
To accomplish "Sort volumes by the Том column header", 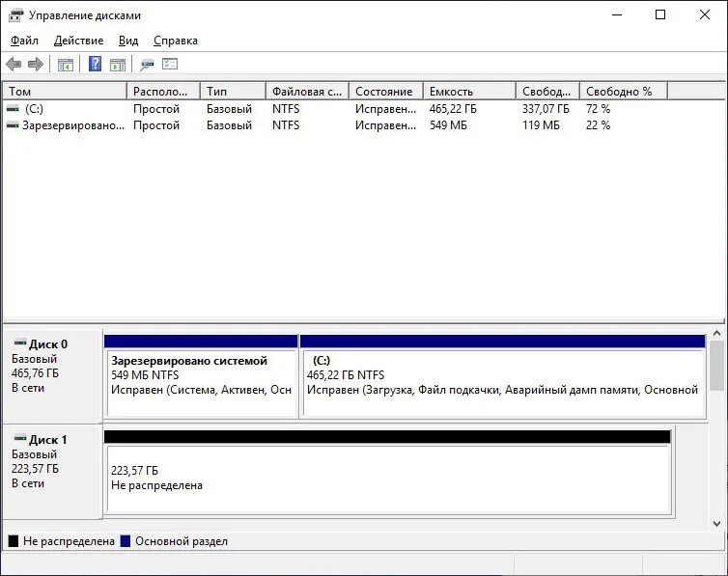I will tap(64, 91).
